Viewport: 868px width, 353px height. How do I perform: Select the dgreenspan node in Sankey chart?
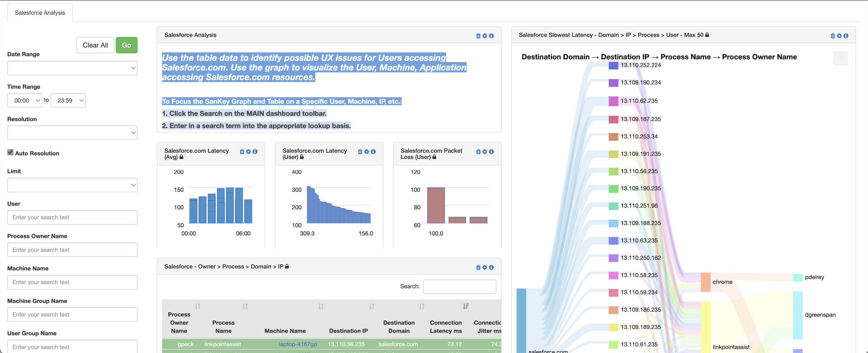click(x=798, y=315)
